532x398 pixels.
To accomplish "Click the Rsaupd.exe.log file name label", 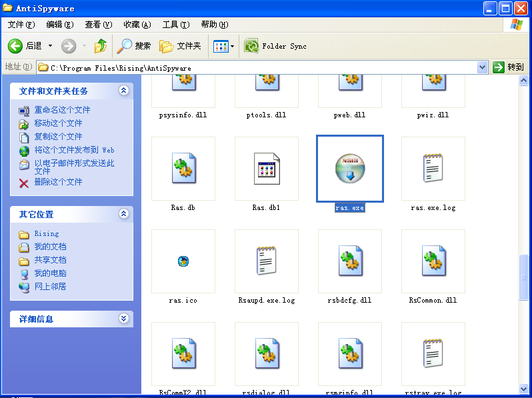I will (267, 300).
